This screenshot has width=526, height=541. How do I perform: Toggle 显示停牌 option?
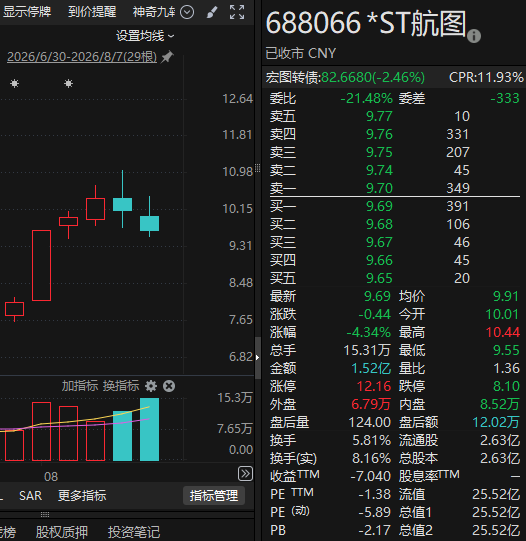27,12
